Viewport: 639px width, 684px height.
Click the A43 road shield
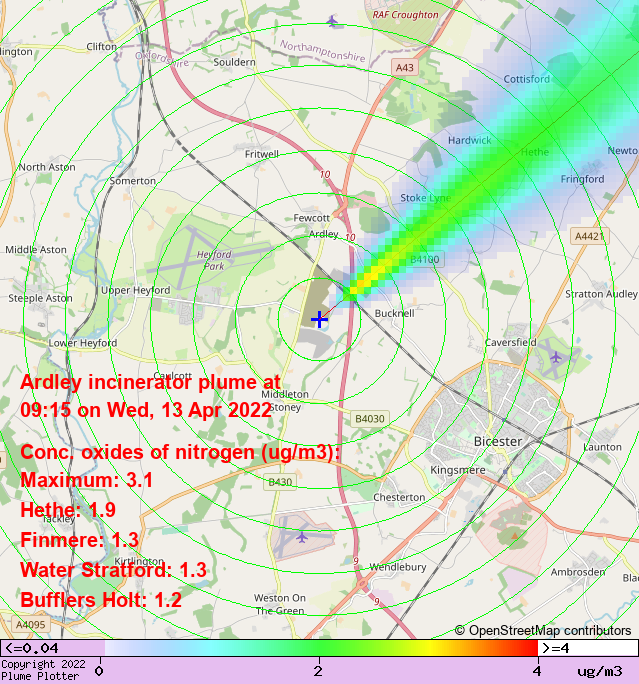(x=405, y=68)
